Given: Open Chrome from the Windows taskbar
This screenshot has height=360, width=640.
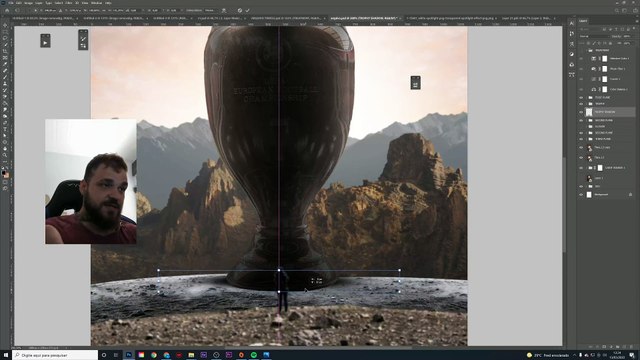Looking at the screenshot, I should [x=153, y=355].
